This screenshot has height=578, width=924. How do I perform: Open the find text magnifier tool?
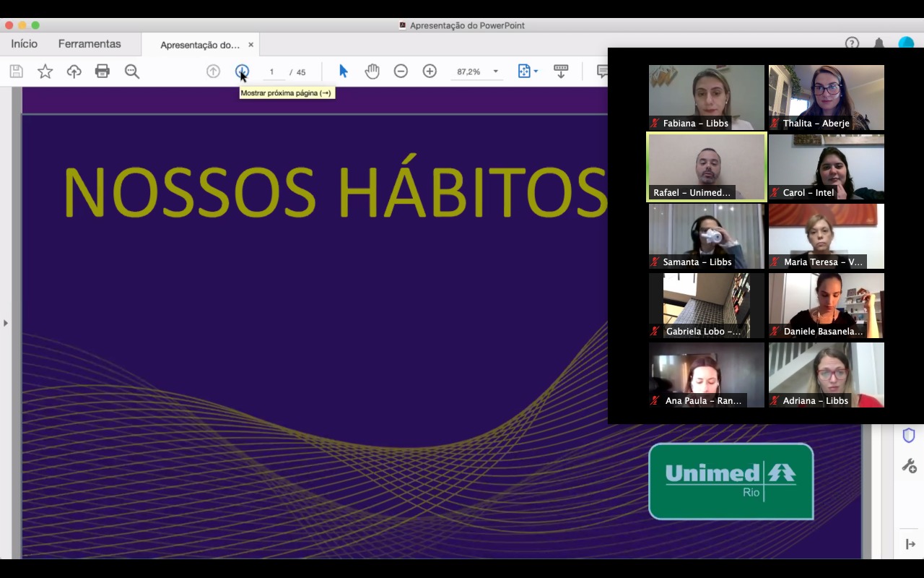coord(131,72)
